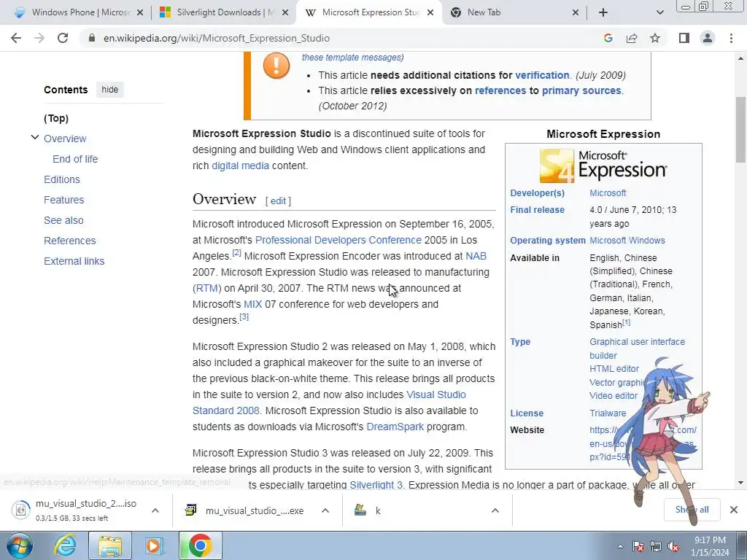
Task: Open the Google icon in address bar
Action: pos(608,38)
